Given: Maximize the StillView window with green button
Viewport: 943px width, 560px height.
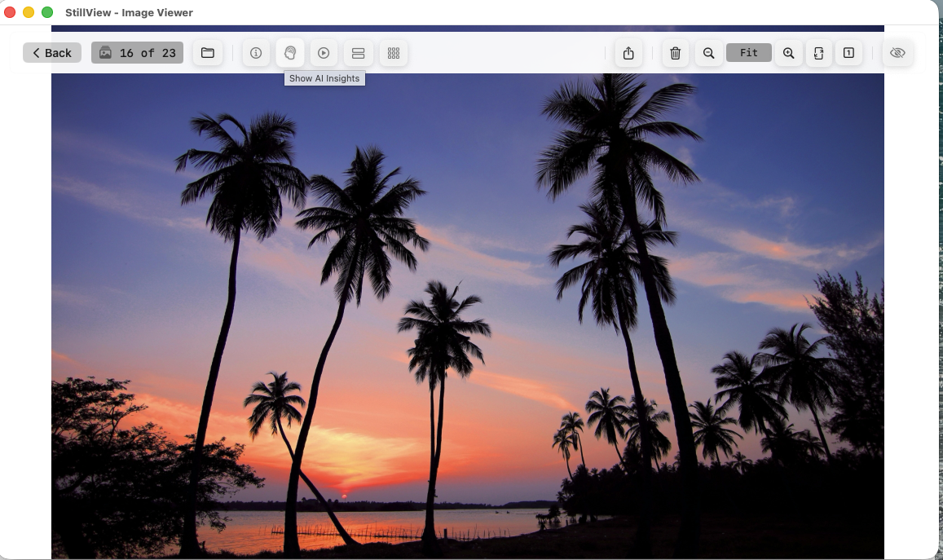Looking at the screenshot, I should [x=47, y=12].
